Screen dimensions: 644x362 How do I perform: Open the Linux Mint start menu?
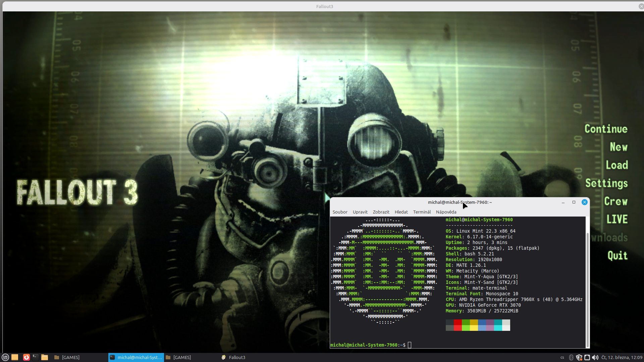tap(5, 357)
